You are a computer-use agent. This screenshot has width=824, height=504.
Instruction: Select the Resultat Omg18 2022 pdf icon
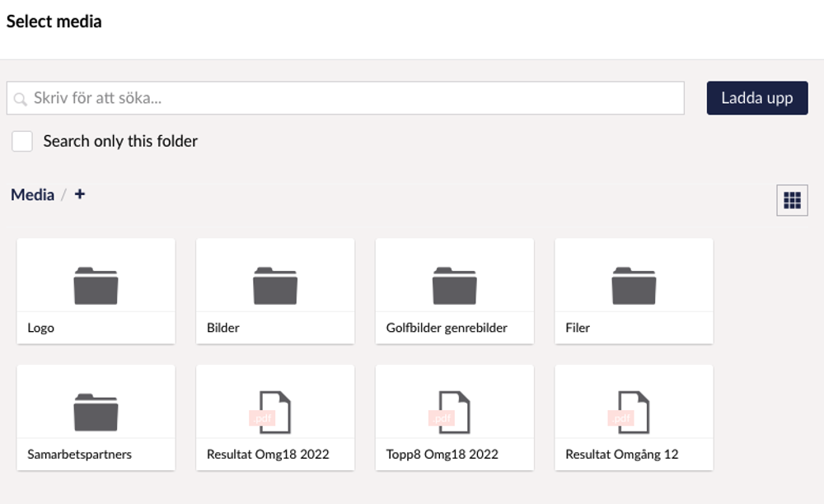pos(270,412)
